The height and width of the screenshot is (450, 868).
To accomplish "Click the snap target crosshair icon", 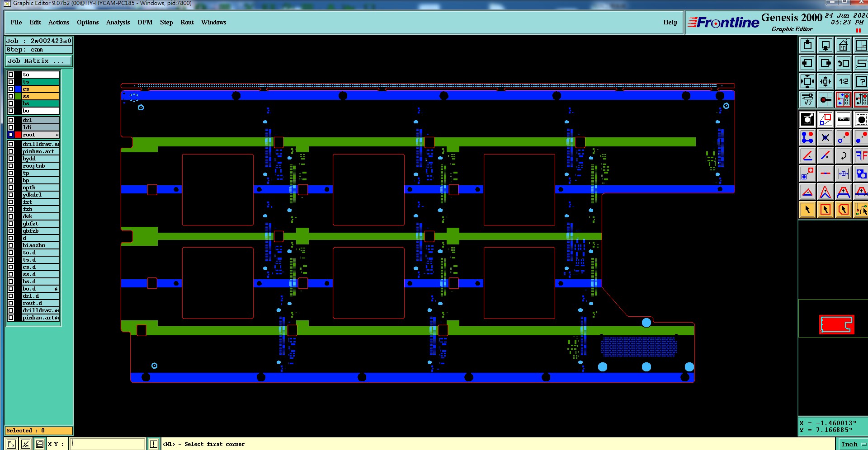I will pos(826,99).
